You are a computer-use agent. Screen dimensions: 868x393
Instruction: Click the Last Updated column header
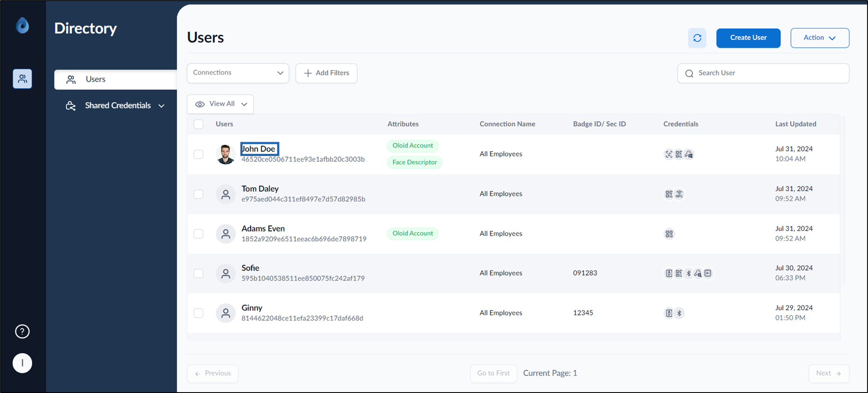pyautogui.click(x=796, y=124)
